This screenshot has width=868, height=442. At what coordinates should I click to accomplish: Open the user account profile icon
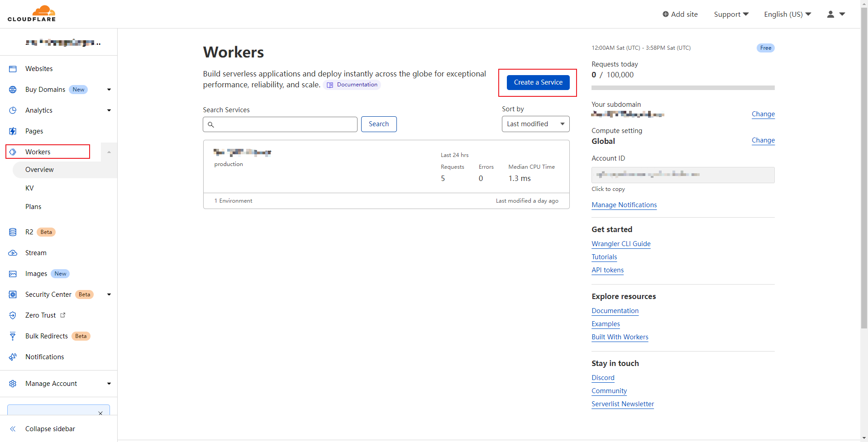tap(830, 14)
